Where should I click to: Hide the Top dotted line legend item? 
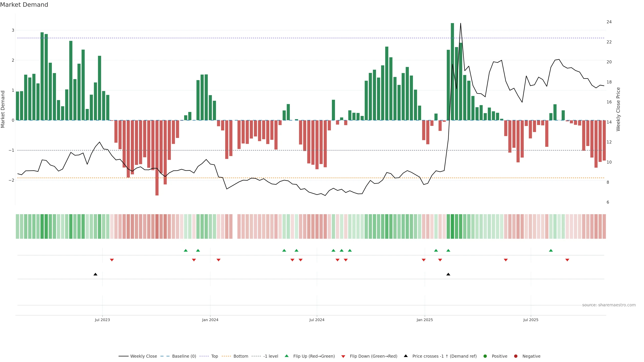[214, 356]
